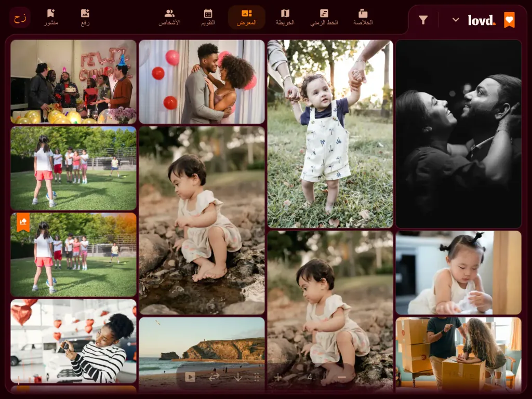
Task: Open the woman in striped shirt photo
Action: (73, 341)
